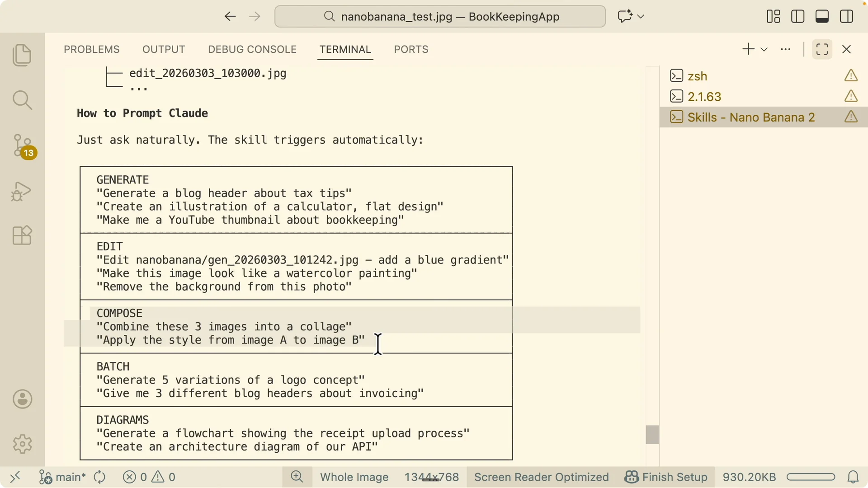Screen dimensions: 868x488
Task: Click Screen Reader Optimized status item
Action: coord(542,477)
